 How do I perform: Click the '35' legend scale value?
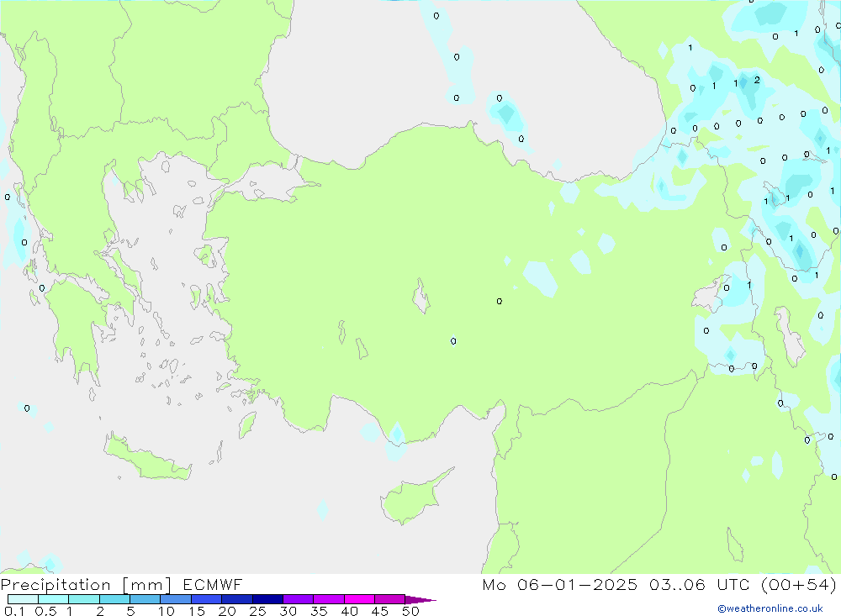tap(319, 611)
